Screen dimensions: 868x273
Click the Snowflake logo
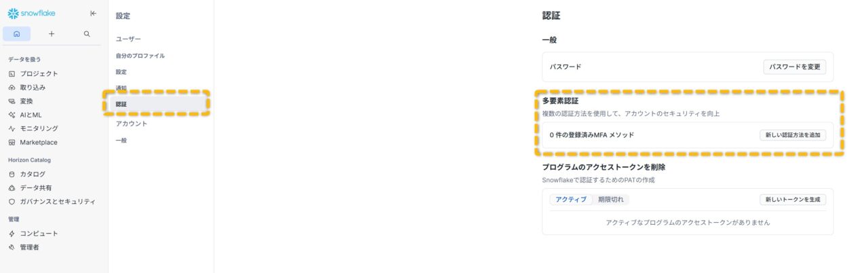tap(32, 14)
